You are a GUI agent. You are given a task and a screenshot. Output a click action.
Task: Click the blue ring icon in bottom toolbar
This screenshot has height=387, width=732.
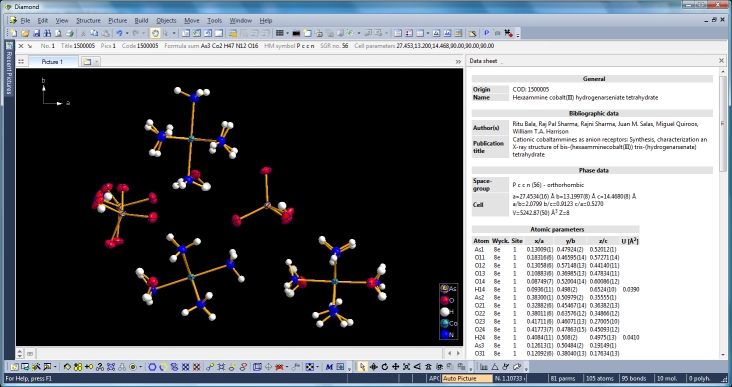152,367
